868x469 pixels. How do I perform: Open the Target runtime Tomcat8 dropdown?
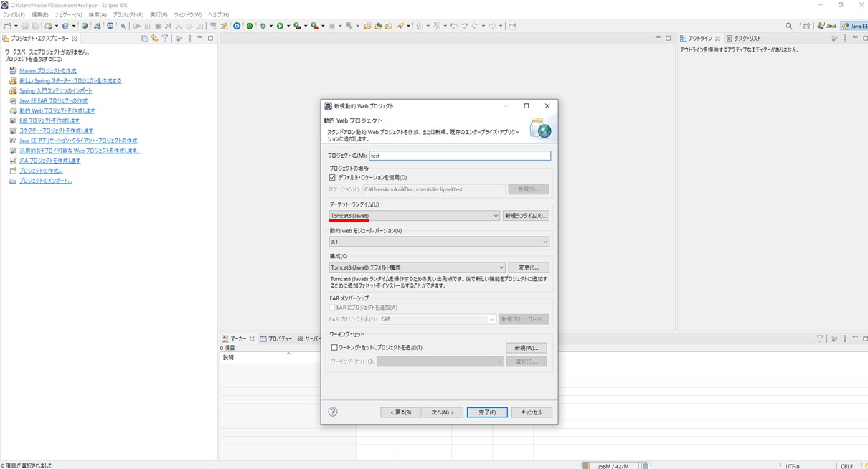(414, 216)
